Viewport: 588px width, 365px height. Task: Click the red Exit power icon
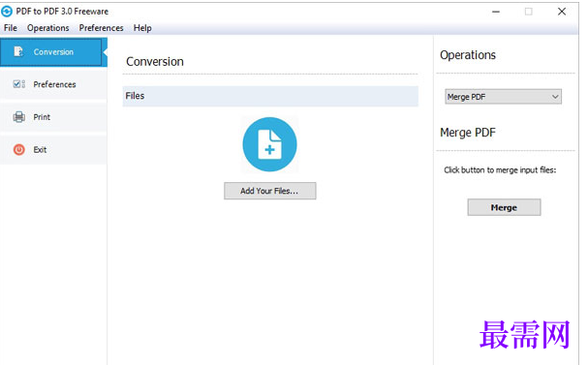[19, 149]
